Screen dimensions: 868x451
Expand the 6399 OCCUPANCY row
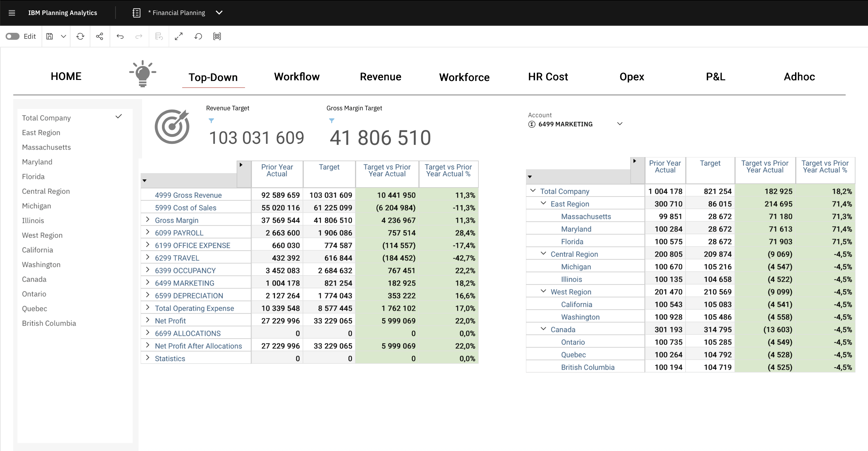coord(148,270)
